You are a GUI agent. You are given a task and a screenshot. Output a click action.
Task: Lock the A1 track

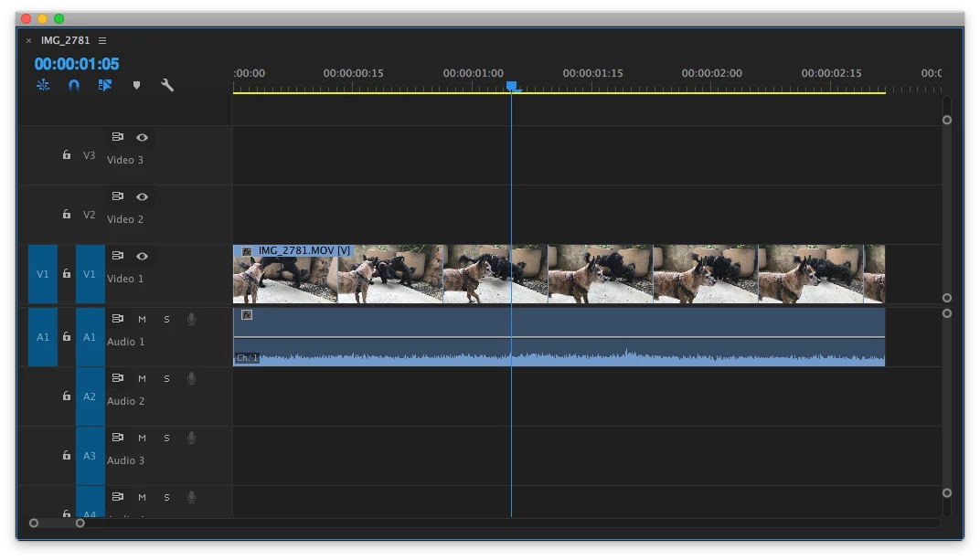[x=66, y=336]
